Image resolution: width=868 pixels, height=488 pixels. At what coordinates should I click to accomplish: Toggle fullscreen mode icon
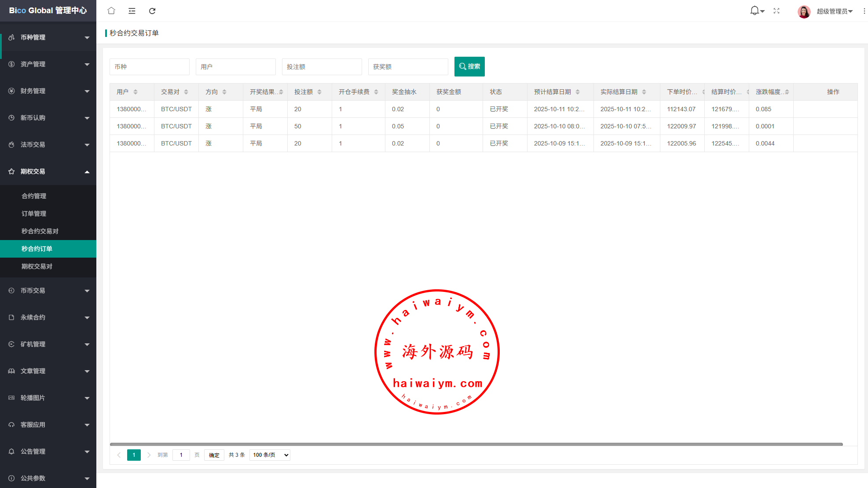(x=776, y=11)
